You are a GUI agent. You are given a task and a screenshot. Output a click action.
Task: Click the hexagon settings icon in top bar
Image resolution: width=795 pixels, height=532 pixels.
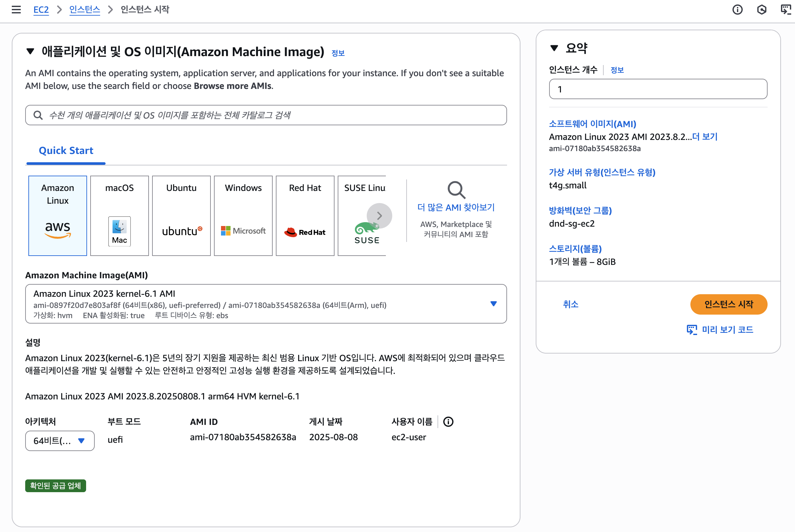[762, 10]
